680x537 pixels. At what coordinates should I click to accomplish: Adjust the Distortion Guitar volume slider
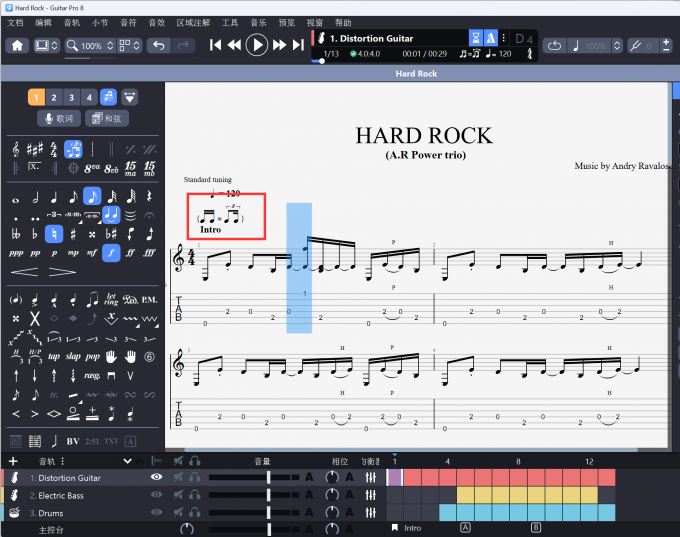[268, 478]
